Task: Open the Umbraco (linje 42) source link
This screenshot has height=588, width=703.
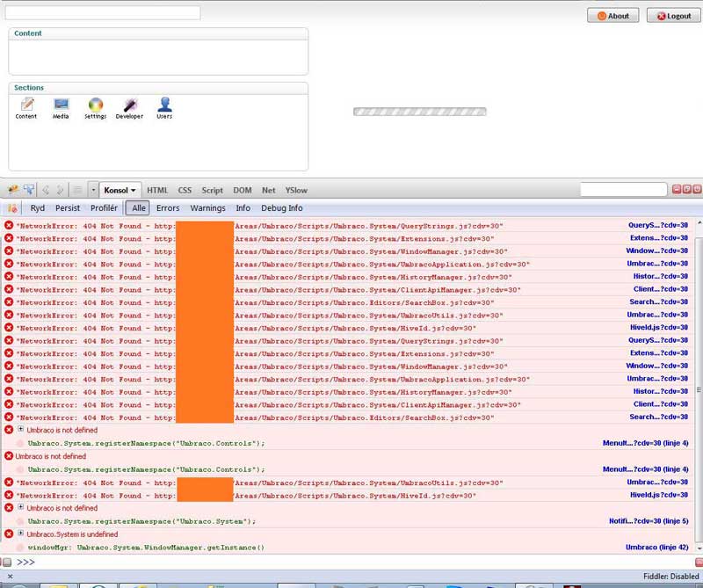Action: [656, 548]
